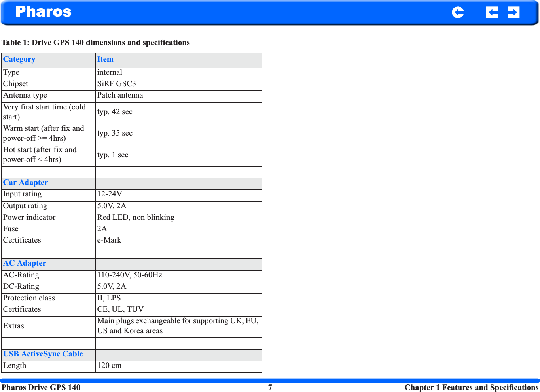Select the 'Item' table header

click(105, 59)
